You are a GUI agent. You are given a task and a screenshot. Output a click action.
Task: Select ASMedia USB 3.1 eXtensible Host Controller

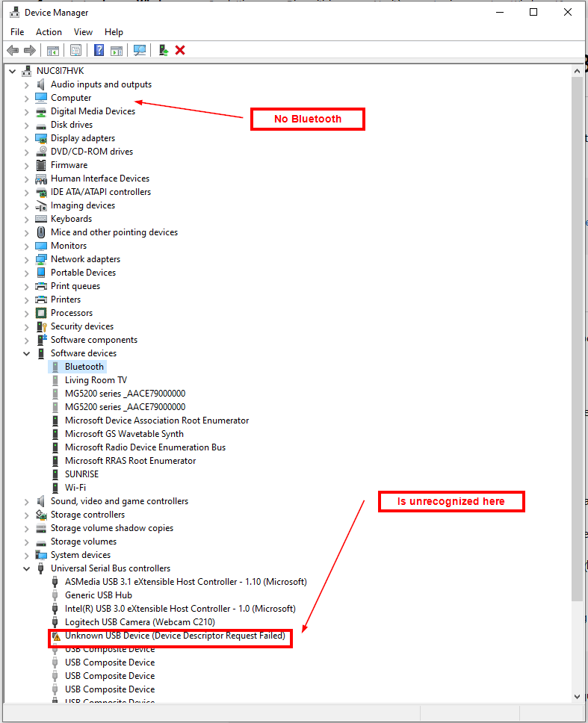coord(186,582)
